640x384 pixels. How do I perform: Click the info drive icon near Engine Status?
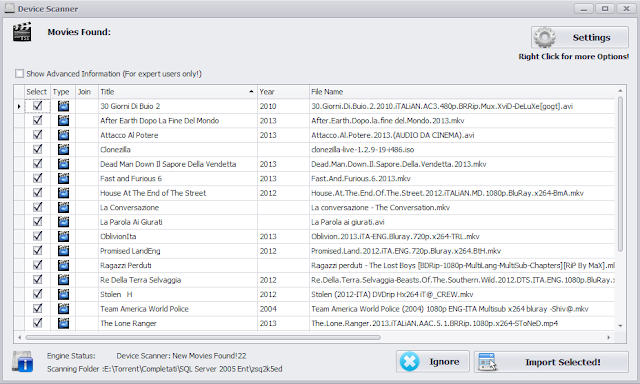click(22, 362)
